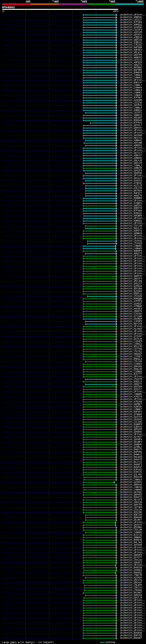This screenshot has height=644, width=146.
Task: Select hit UniRef100_Q4T4J6
Action: (131, 339)
